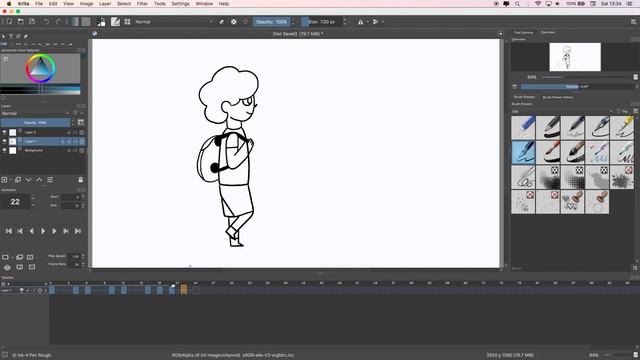Adjust the layer Opacity slider
Viewport: 640px width, 360px height.
click(x=35, y=122)
